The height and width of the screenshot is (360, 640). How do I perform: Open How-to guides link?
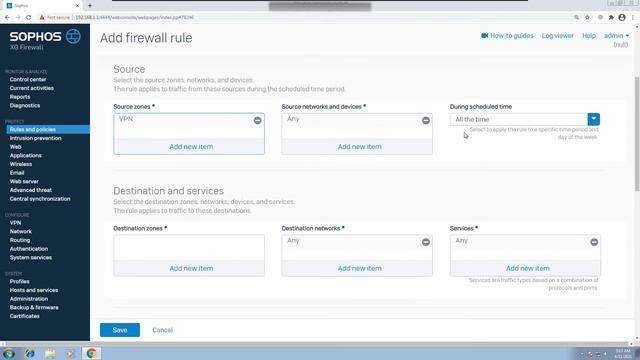(511, 36)
